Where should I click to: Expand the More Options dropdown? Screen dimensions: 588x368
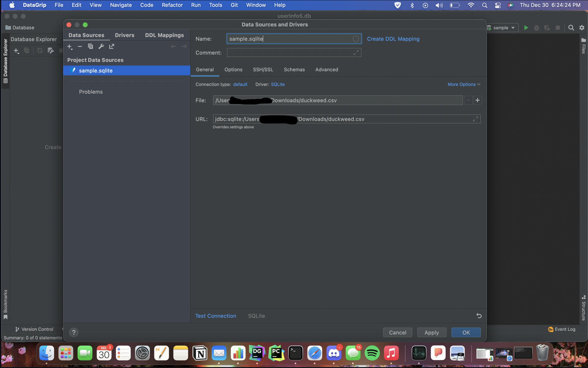click(x=463, y=84)
